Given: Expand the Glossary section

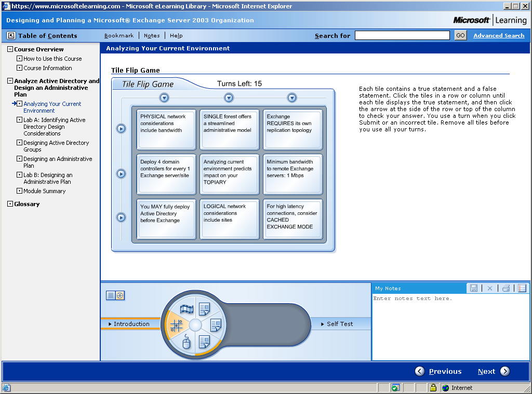Looking at the screenshot, I should click(x=10, y=204).
